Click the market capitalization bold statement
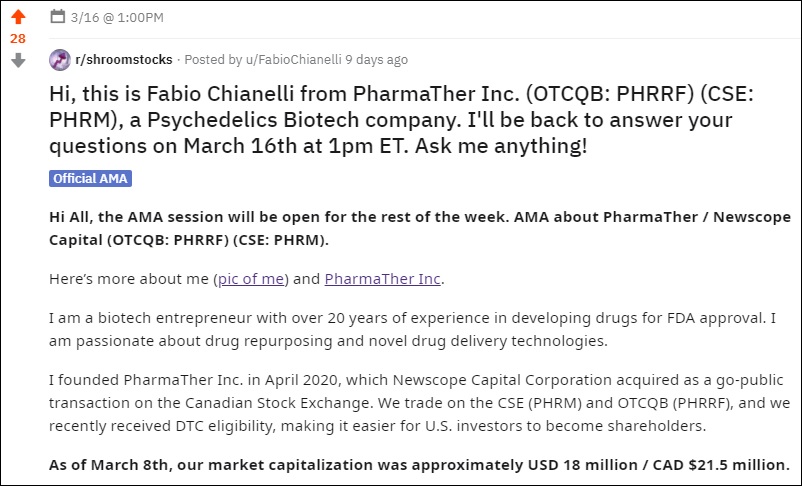Image resolution: width=802 pixels, height=486 pixels. pyautogui.click(x=419, y=465)
